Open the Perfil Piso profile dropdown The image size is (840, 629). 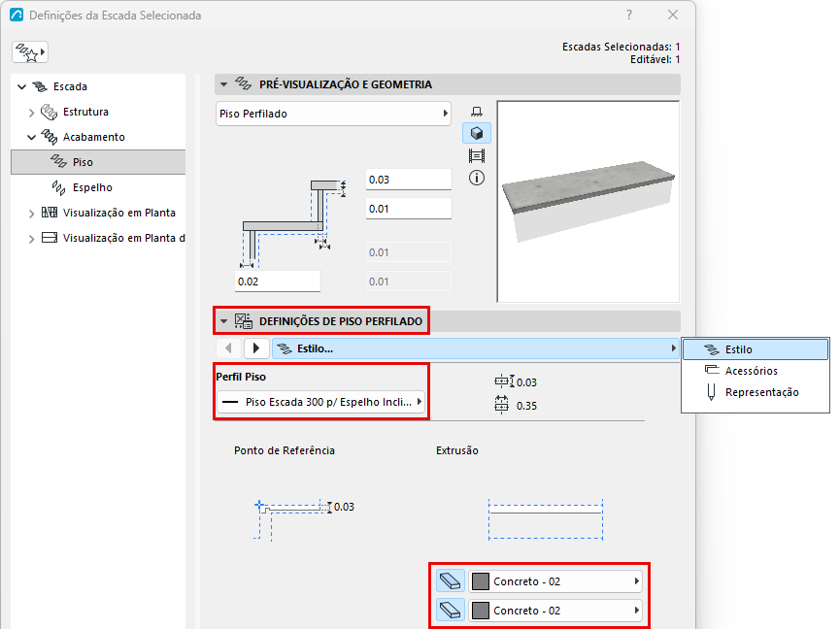[x=321, y=402]
